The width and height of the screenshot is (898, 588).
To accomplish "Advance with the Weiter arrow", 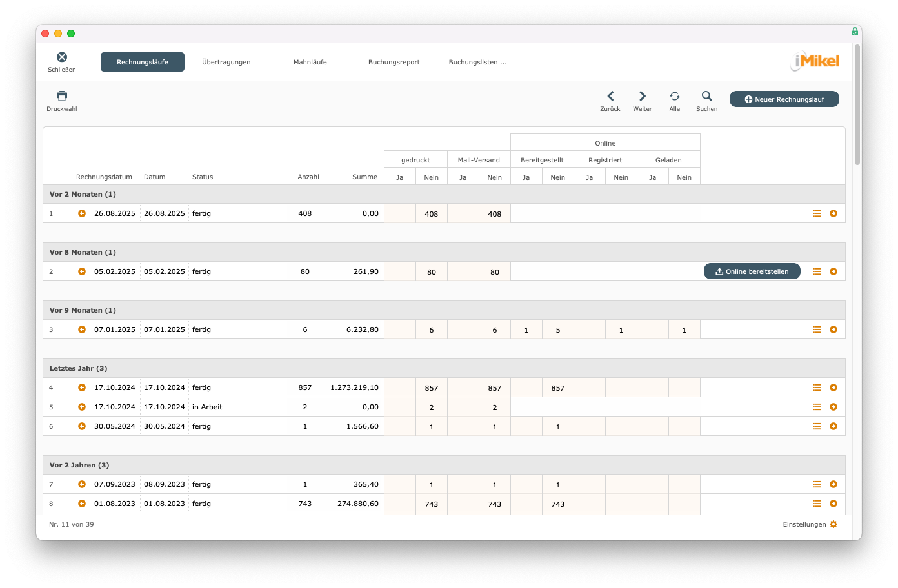I will coord(643,96).
